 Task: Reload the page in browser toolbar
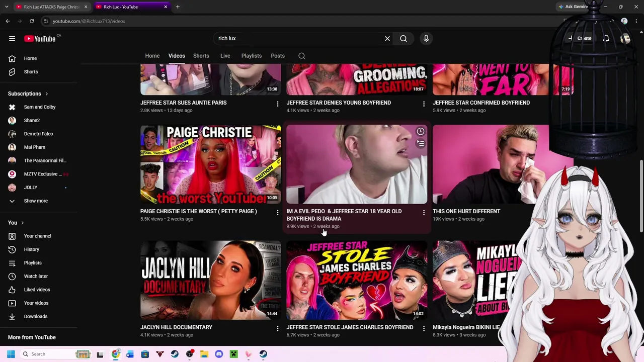point(32,21)
